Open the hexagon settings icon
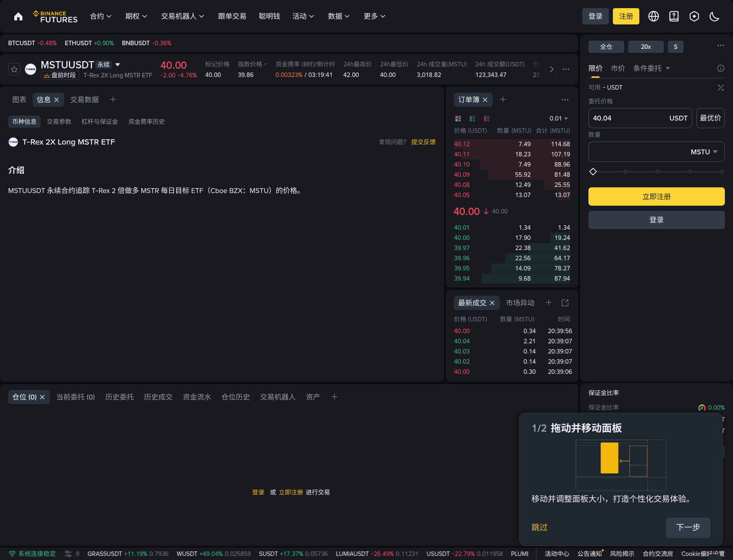 pos(694,16)
